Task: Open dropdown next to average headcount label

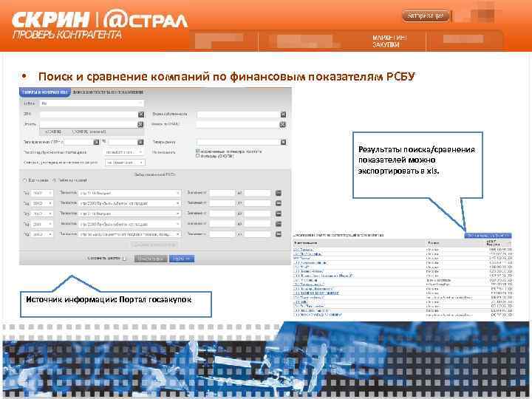Action: (x=124, y=152)
